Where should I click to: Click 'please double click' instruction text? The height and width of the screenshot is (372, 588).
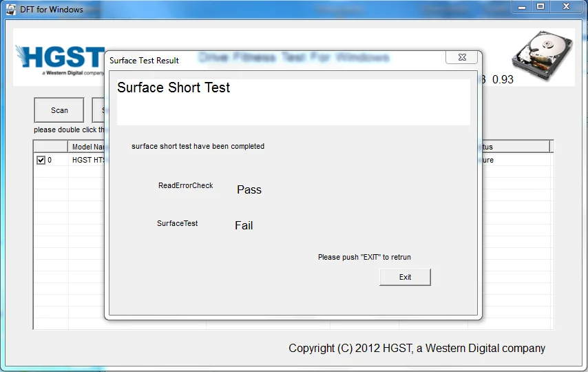tap(70, 130)
